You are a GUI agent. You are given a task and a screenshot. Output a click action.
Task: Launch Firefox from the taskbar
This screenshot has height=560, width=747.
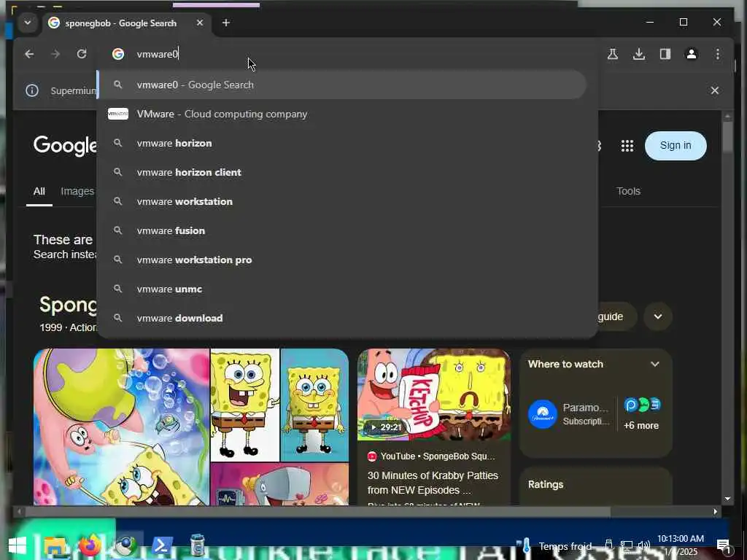(90, 545)
